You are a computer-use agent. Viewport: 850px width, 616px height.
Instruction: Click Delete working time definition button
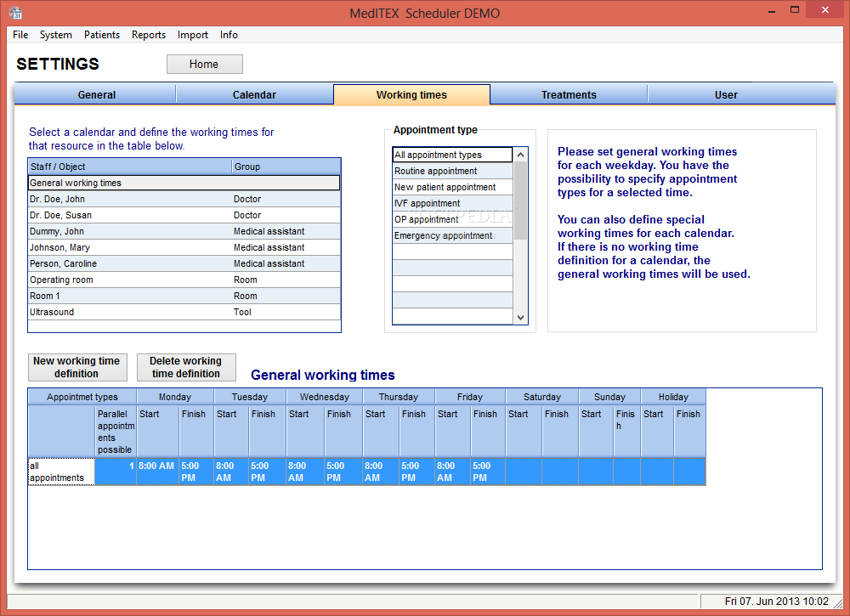point(186,367)
